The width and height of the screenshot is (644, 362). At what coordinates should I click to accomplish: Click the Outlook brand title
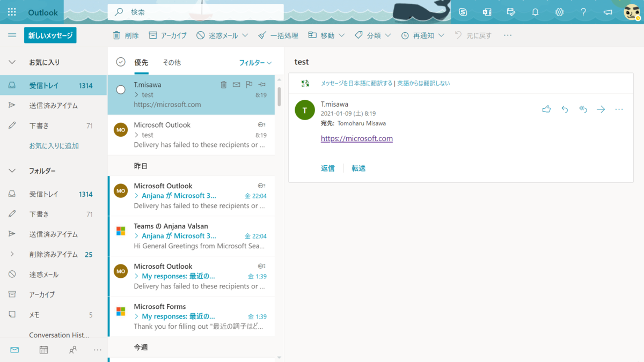coord(43,12)
